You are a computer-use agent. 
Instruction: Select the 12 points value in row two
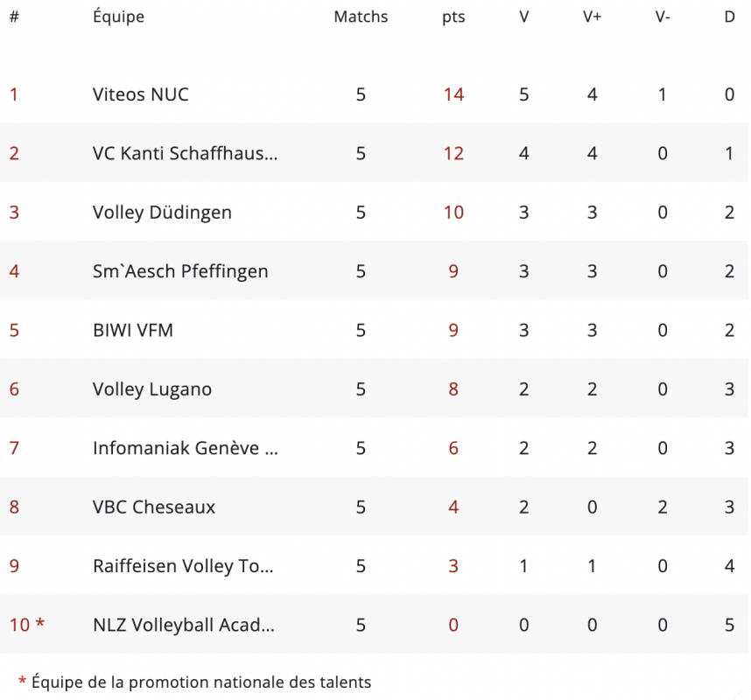tap(453, 153)
